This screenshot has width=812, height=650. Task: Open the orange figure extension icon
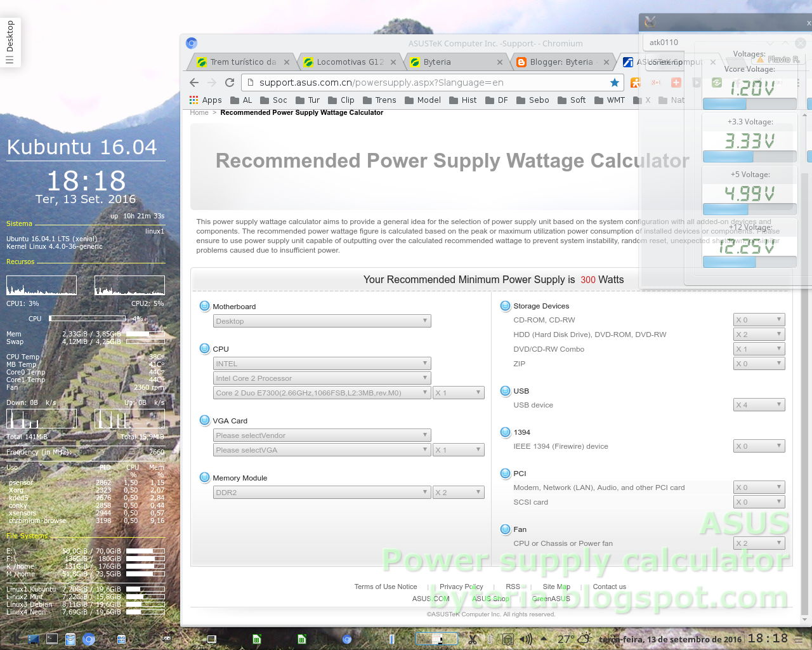click(x=636, y=83)
